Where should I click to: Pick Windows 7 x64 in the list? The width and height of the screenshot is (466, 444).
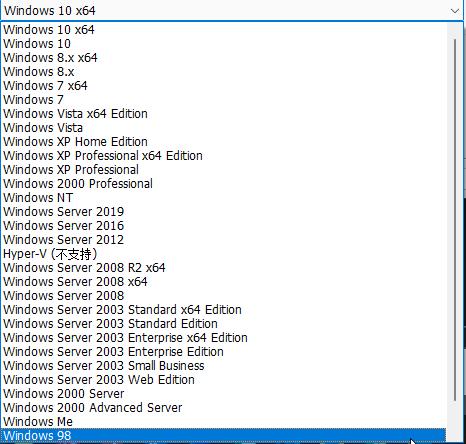[223, 86]
